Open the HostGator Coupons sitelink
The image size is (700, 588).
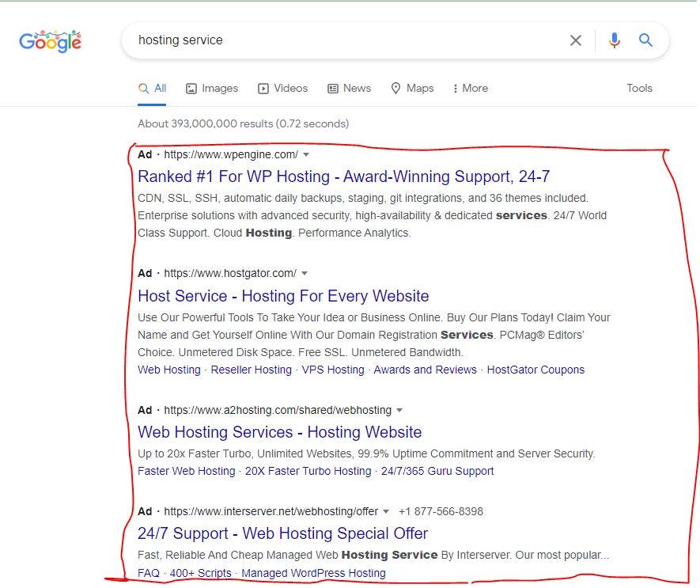point(535,370)
